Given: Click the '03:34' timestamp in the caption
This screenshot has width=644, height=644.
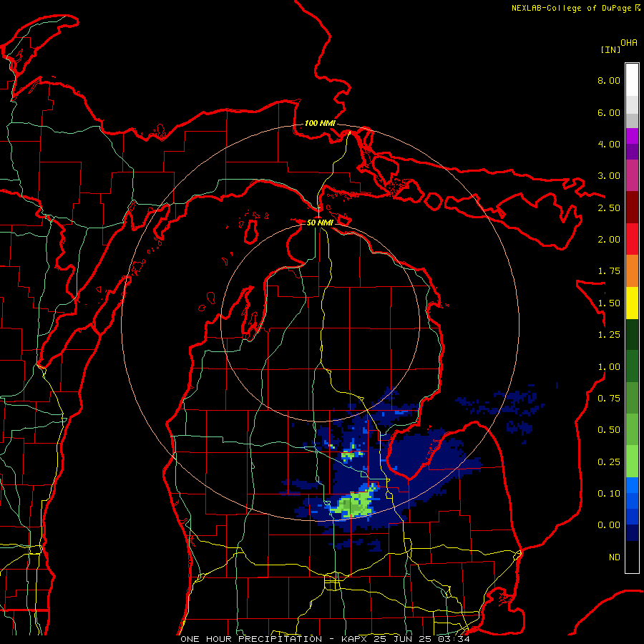Looking at the screenshot, I should (454, 639).
